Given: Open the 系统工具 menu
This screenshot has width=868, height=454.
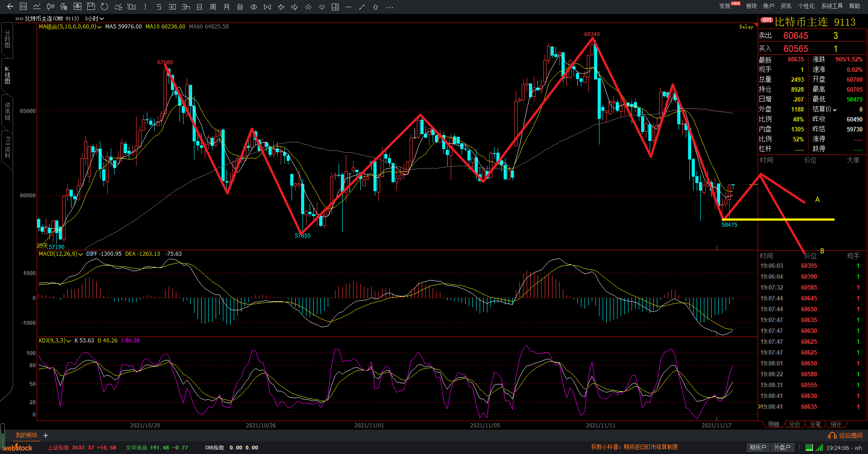Looking at the screenshot, I should tap(832, 6).
